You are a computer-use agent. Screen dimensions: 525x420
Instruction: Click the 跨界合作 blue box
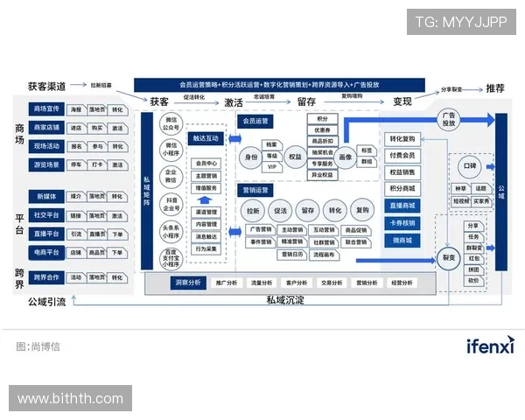[x=45, y=277]
